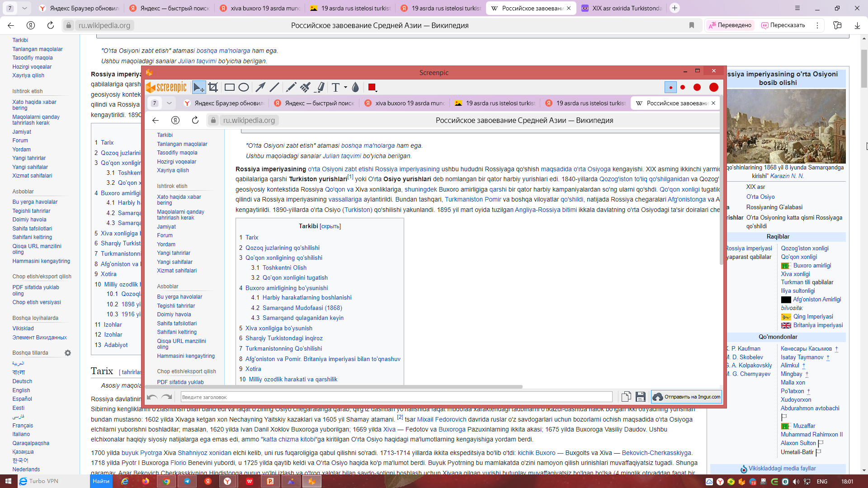The image size is (868, 488).
Task: Select the Arrow drawing tool
Action: 260,87
